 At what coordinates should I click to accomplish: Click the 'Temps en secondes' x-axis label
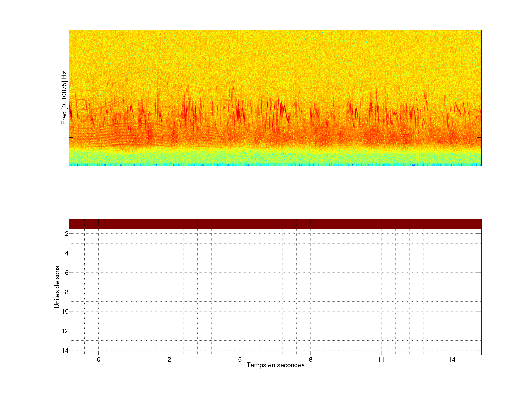[275, 365]
